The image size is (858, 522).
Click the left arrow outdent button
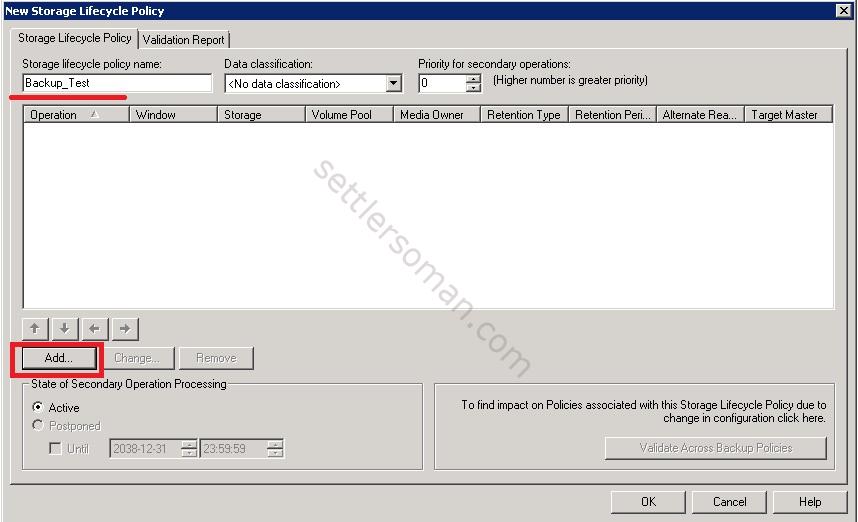click(x=95, y=329)
